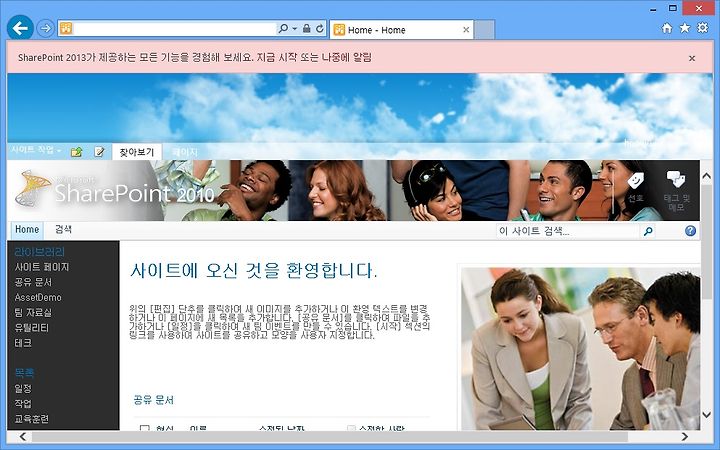Click the 태그 및 메모 icon
Viewport: 720px width, 450px height.
[x=676, y=191]
